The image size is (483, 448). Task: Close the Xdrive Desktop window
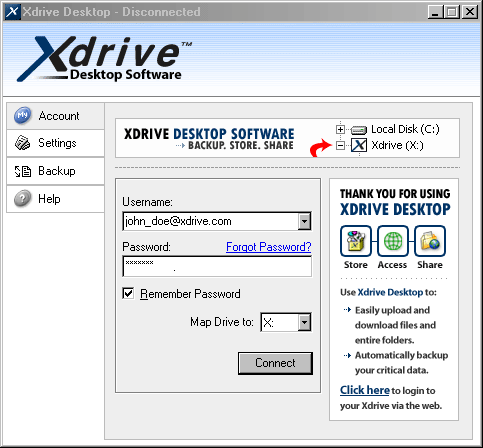[x=470, y=12]
